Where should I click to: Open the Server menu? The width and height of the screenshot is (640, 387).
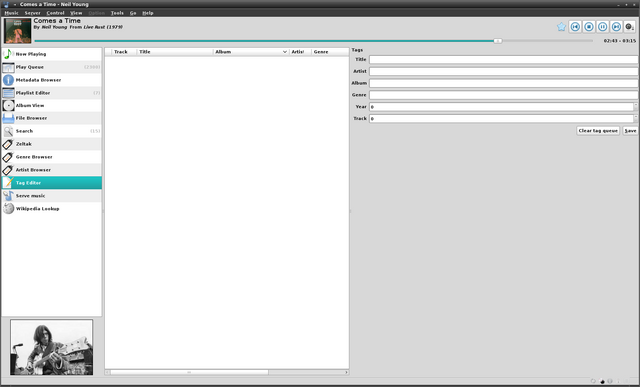click(33, 13)
